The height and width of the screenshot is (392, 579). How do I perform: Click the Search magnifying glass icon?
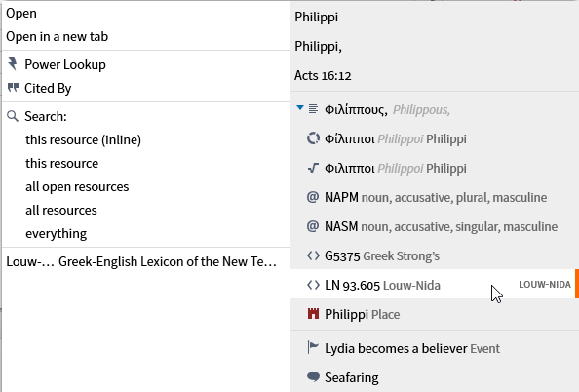(13, 116)
